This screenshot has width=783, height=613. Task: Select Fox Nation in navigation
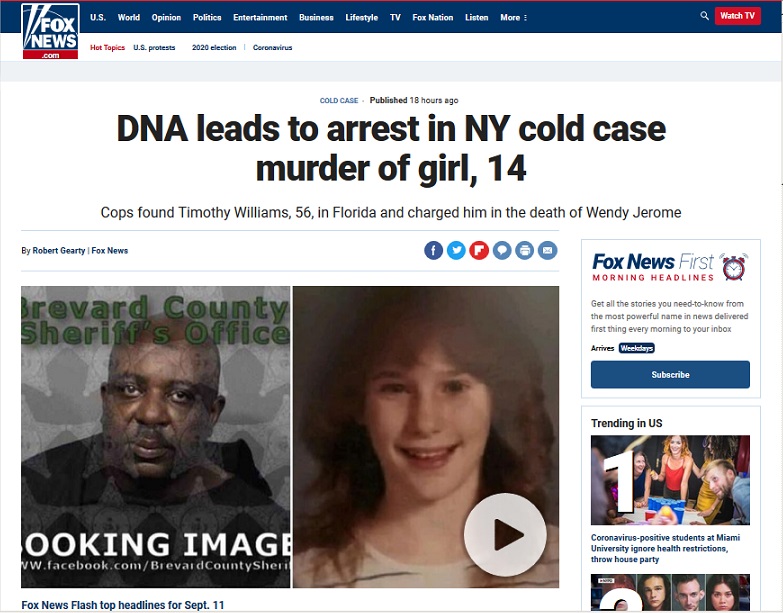(x=432, y=17)
